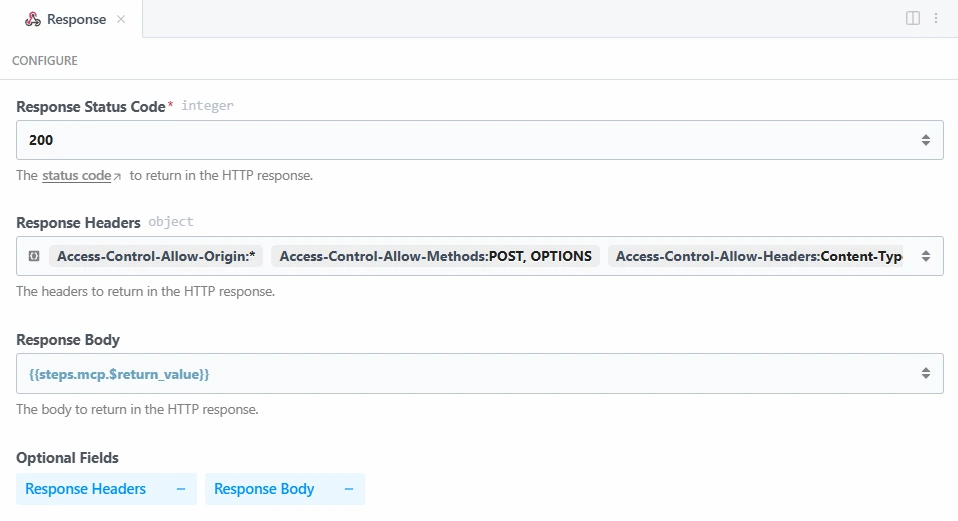Click the object icon in Response Headers field
The width and height of the screenshot is (958, 521).
tap(34, 256)
